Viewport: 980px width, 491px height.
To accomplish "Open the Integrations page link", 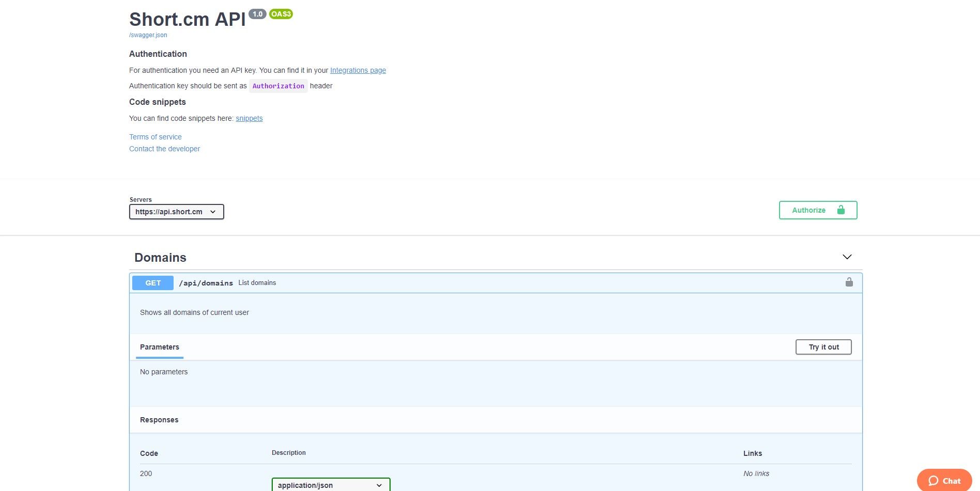I will click(357, 70).
